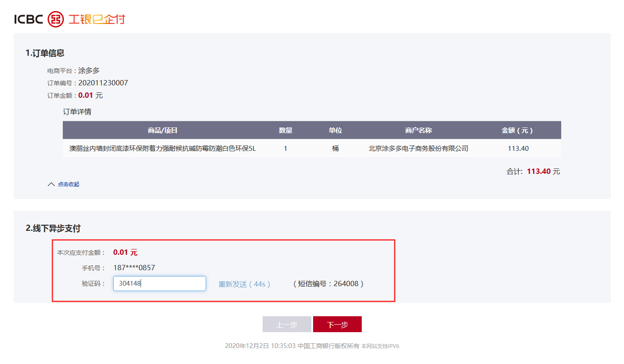Screen dimensions: 624x364
Task: Click the 订单详情 label
Action: (77, 112)
